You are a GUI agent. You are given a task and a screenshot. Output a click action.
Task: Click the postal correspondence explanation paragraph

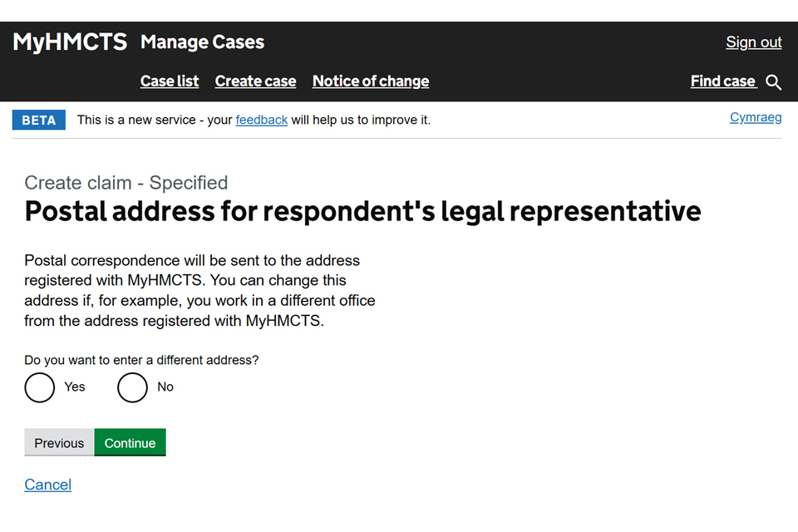coord(199,291)
